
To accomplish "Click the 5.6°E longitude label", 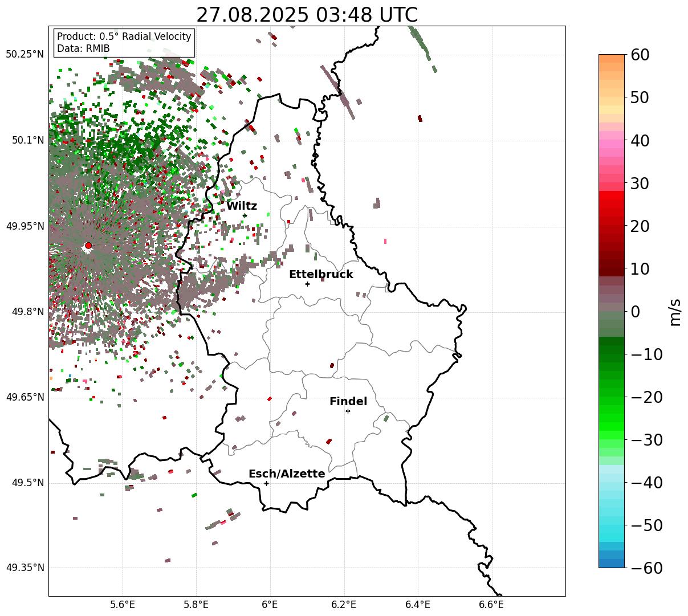I will [x=123, y=605].
